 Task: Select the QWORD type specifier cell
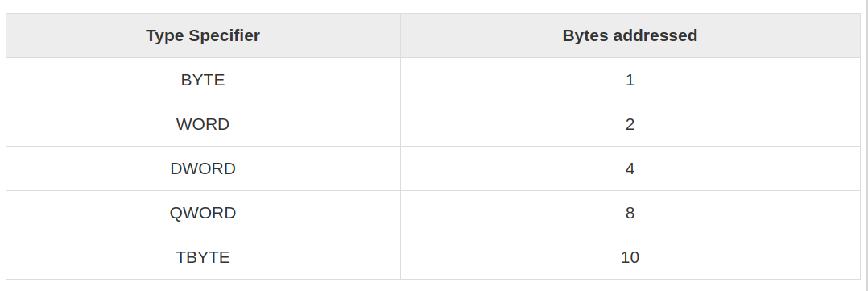[x=203, y=213]
